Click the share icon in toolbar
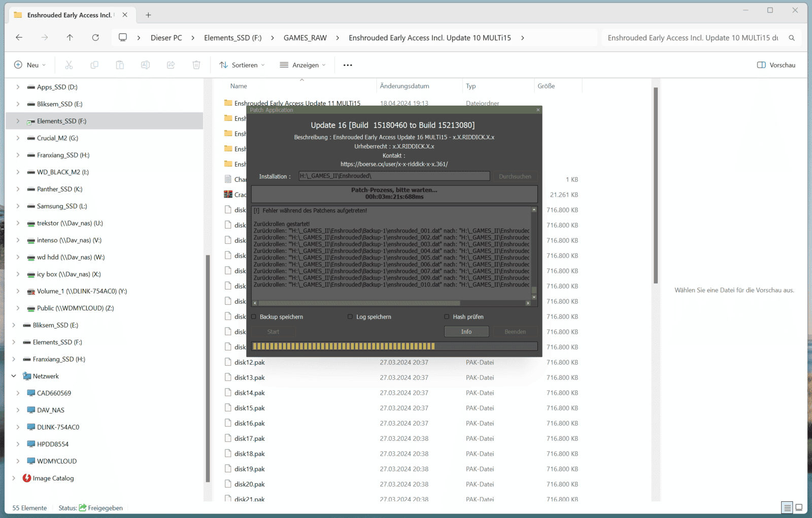This screenshot has height=518, width=812. [x=171, y=65]
